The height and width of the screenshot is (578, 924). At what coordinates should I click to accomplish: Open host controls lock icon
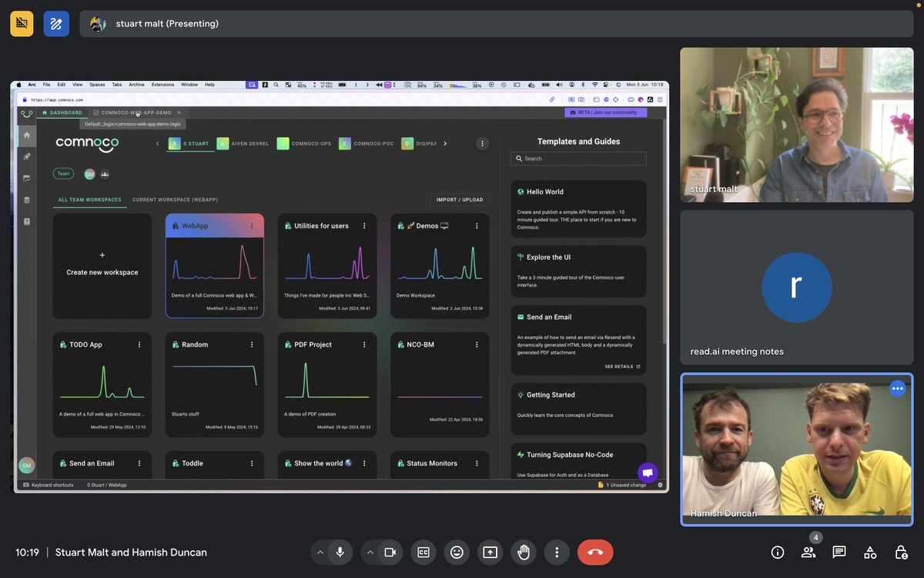[900, 552]
